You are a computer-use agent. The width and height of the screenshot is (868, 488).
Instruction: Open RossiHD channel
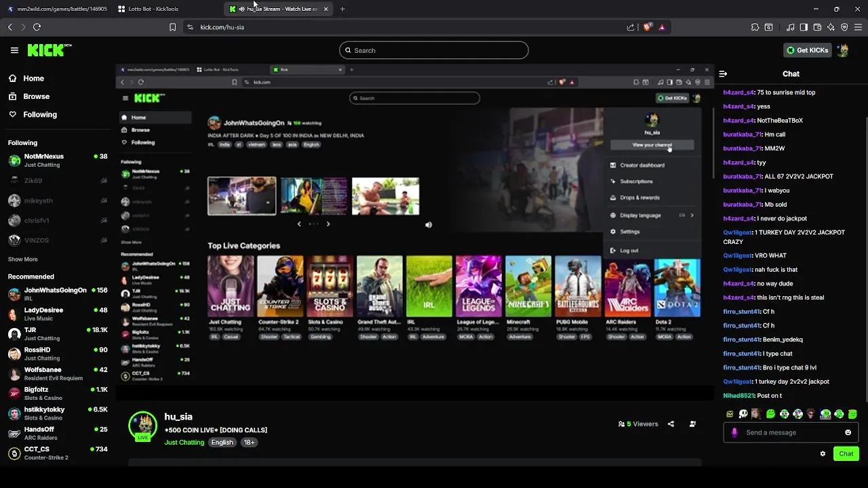(x=57, y=354)
